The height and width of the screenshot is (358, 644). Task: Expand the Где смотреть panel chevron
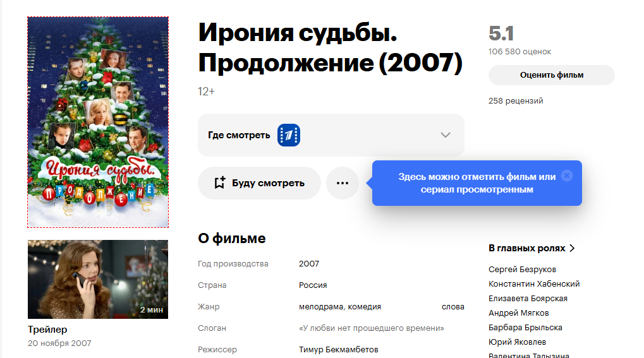446,135
